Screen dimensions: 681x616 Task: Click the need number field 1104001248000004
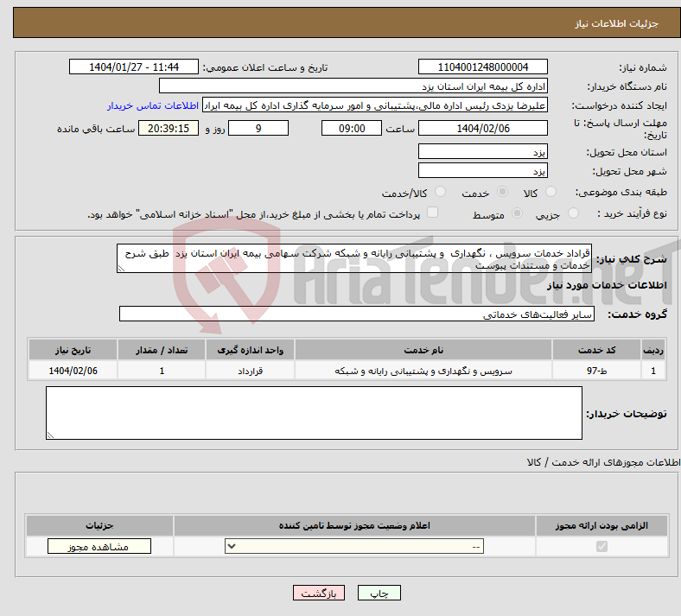tap(482, 67)
